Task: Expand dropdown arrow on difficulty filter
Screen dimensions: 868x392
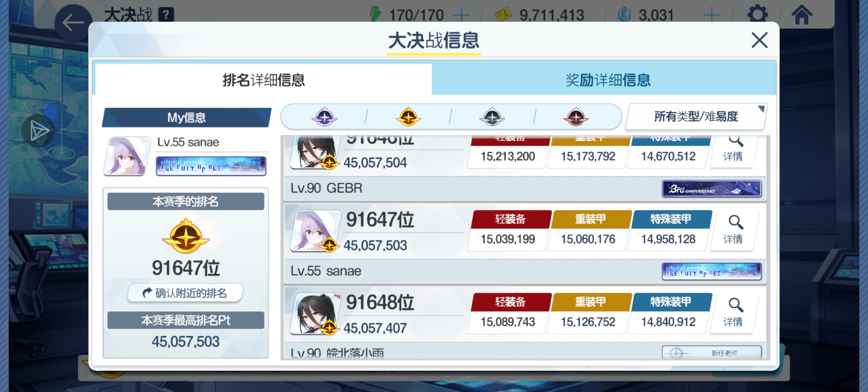Action: click(761, 108)
